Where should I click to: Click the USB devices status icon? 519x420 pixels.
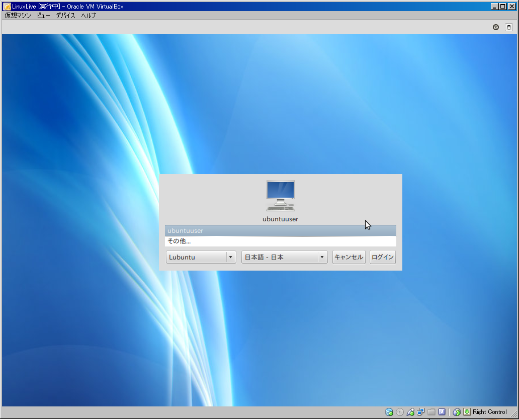[x=410, y=412]
